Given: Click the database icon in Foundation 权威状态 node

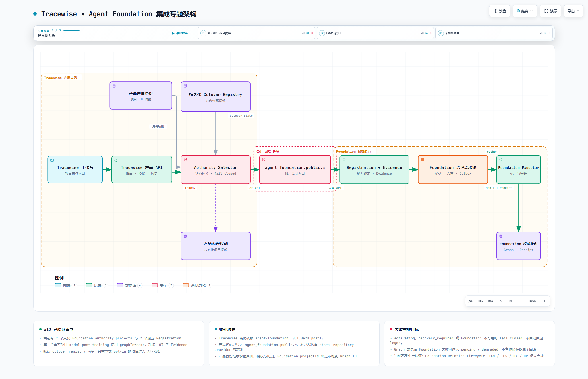Looking at the screenshot, I should click(501, 236).
